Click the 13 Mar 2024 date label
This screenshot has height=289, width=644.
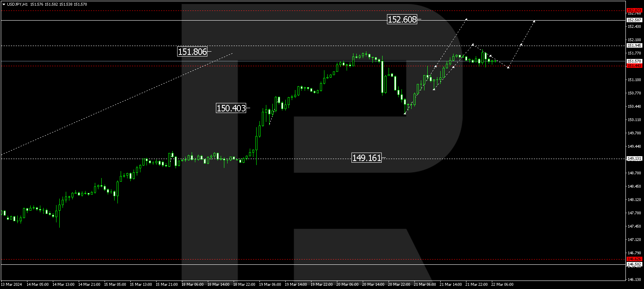click(12, 285)
